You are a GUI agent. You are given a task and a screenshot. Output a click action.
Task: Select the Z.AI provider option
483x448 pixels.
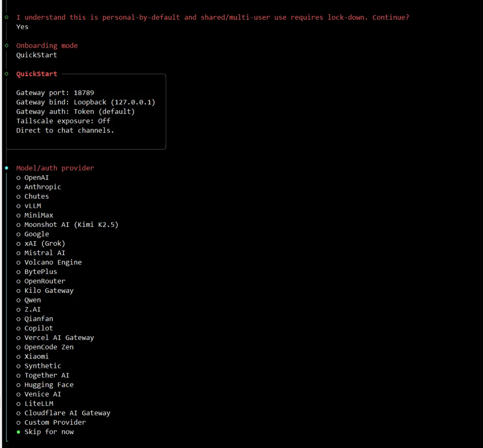pos(29,309)
